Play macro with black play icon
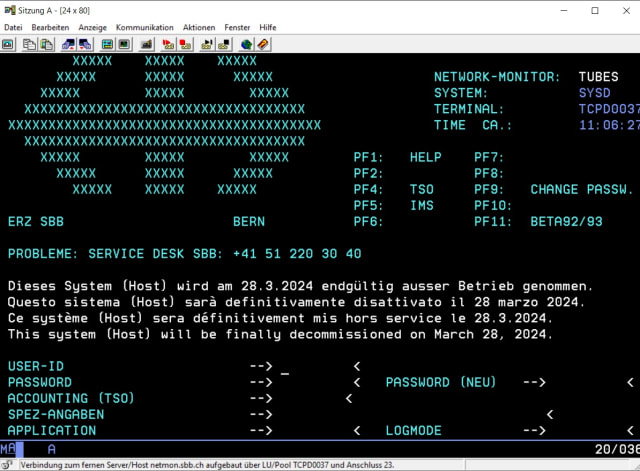 tap(207, 44)
